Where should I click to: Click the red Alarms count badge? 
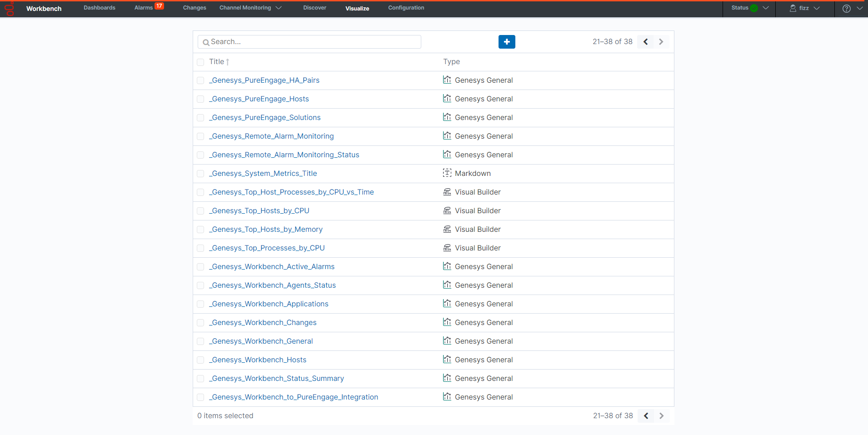click(x=159, y=6)
